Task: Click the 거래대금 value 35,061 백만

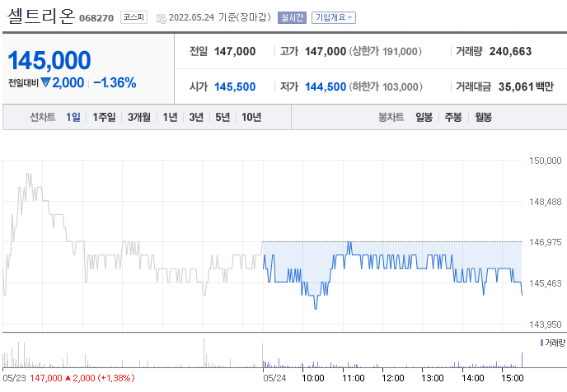Action: tap(526, 86)
